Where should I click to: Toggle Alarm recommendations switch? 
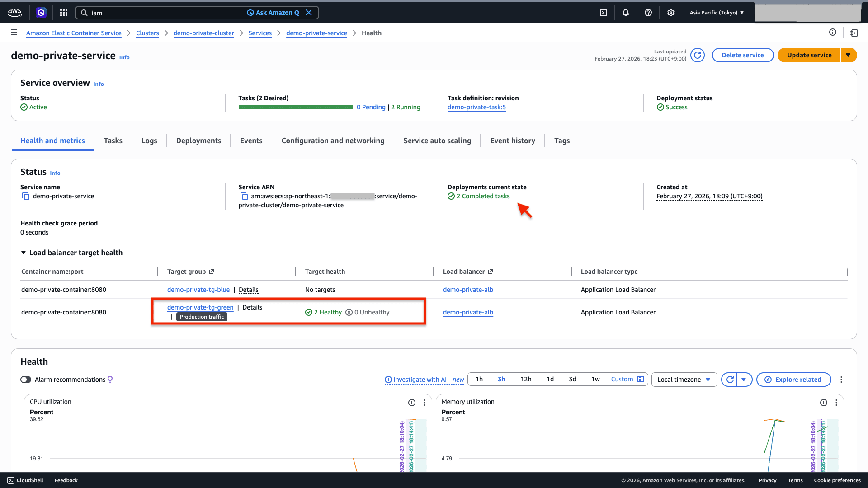(26, 380)
